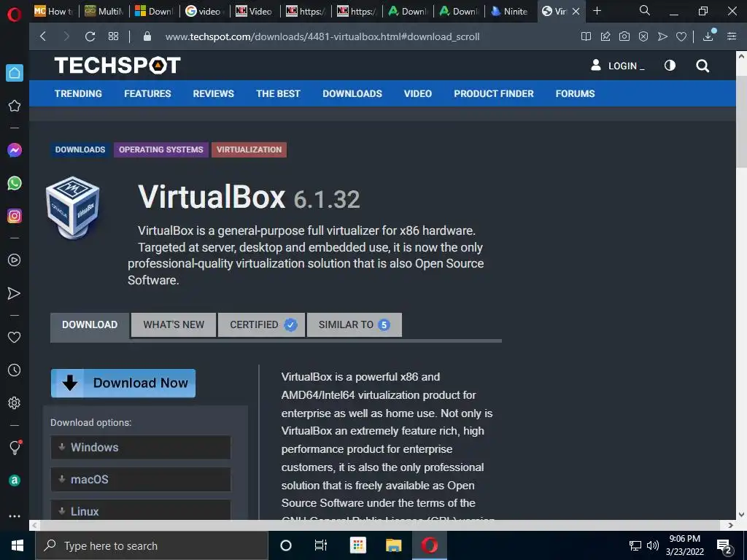Switch to the CERTIFIED tab
Screen dimensions: 747x560
click(x=261, y=324)
